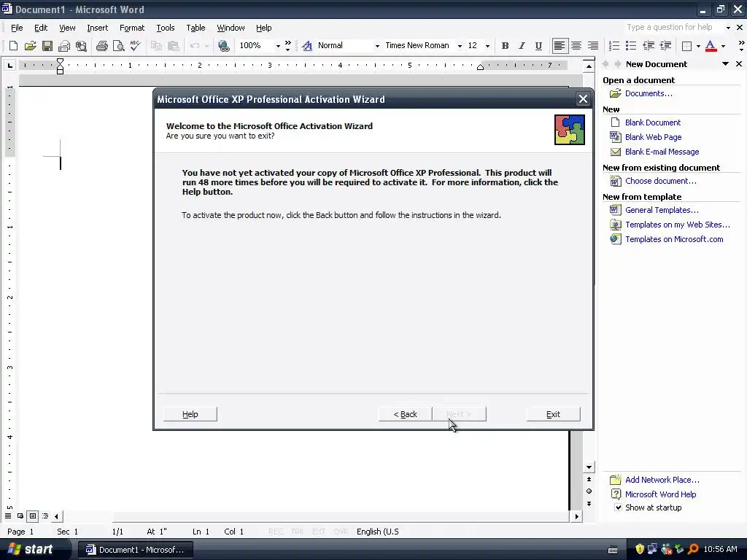Open the Normal style dropdown

377,46
